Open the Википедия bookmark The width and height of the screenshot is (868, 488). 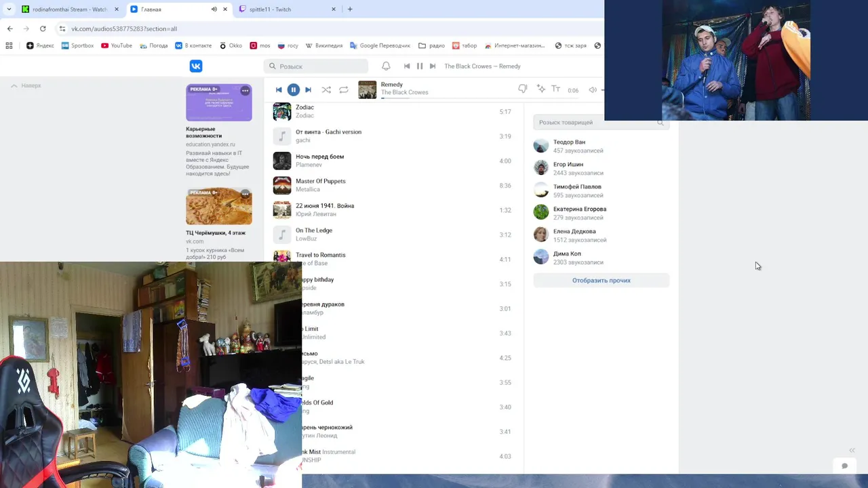[x=324, y=45]
